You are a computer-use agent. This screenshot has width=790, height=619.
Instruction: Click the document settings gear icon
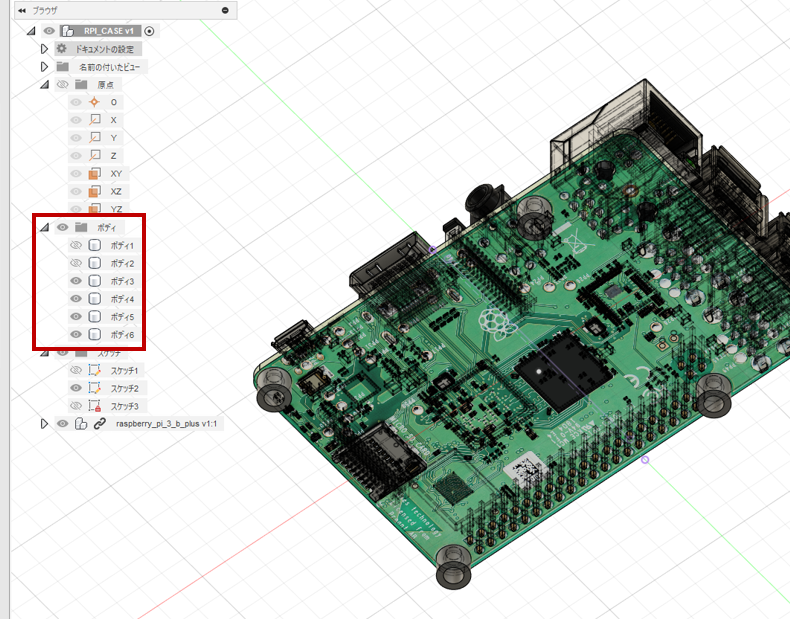tap(61, 49)
